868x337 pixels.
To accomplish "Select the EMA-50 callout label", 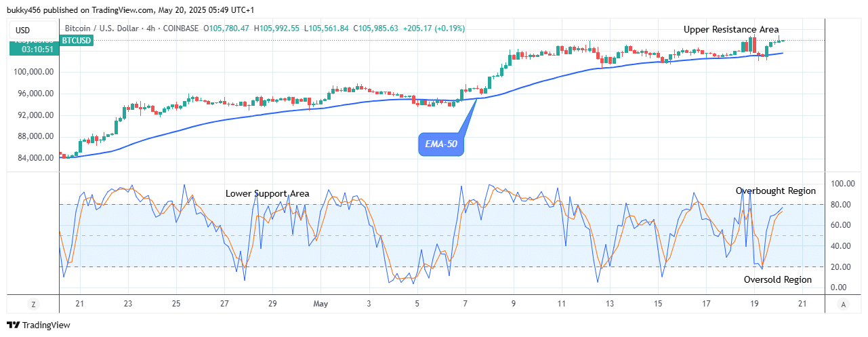I will (x=440, y=144).
